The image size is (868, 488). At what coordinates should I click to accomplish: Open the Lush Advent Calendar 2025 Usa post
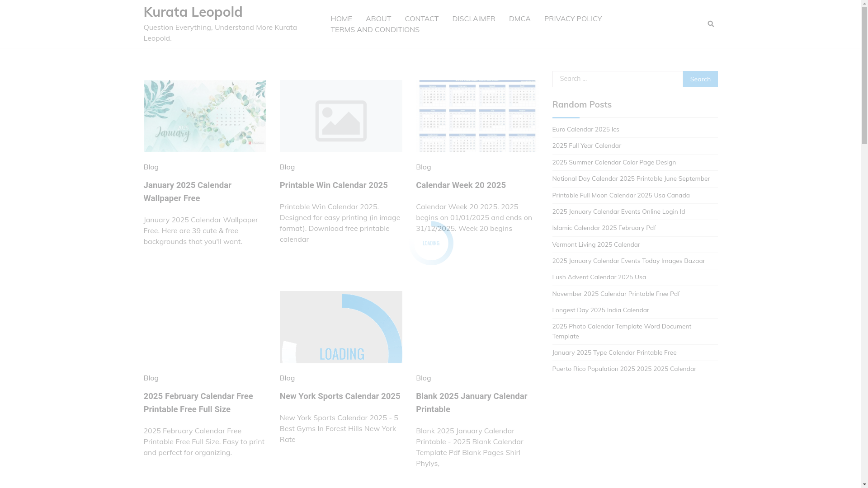599,277
